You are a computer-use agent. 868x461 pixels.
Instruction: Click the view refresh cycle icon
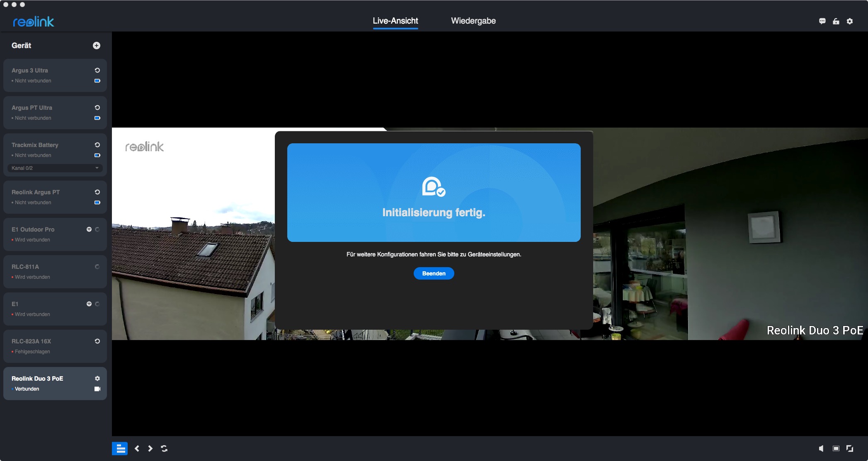click(164, 449)
